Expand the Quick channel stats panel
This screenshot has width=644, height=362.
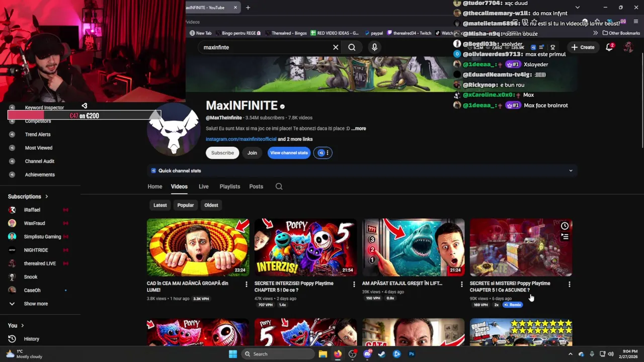pyautogui.click(x=571, y=171)
